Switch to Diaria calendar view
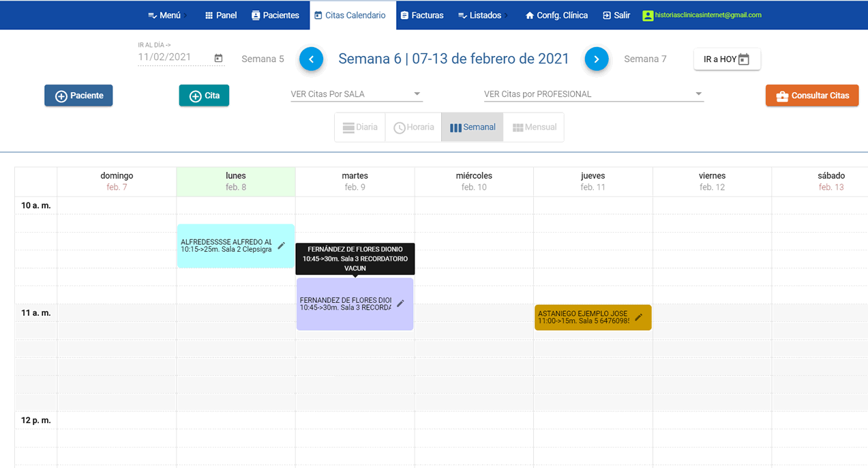Screen dimensions: 868x468 (359, 128)
